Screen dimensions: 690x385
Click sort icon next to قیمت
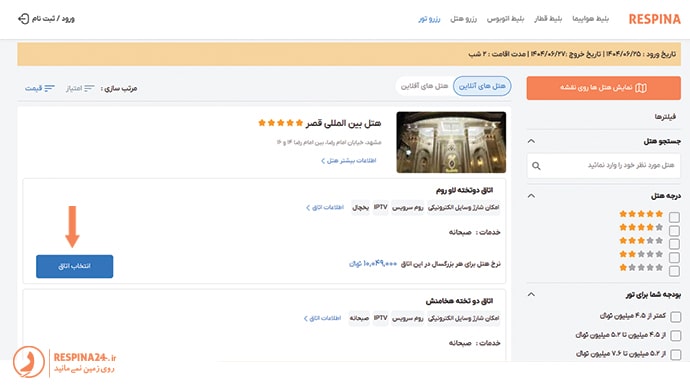[x=50, y=88]
